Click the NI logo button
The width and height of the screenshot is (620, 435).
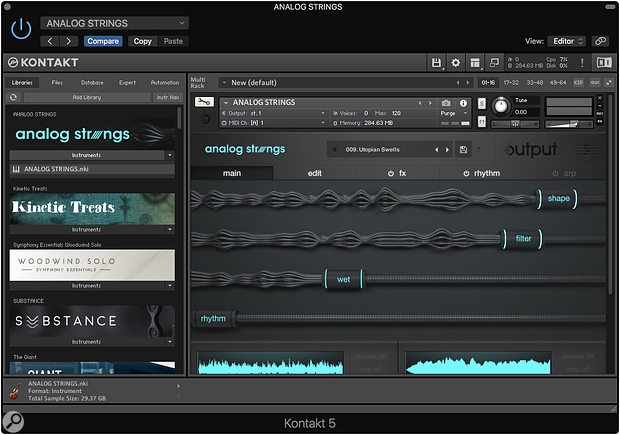pyautogui.click(x=604, y=62)
